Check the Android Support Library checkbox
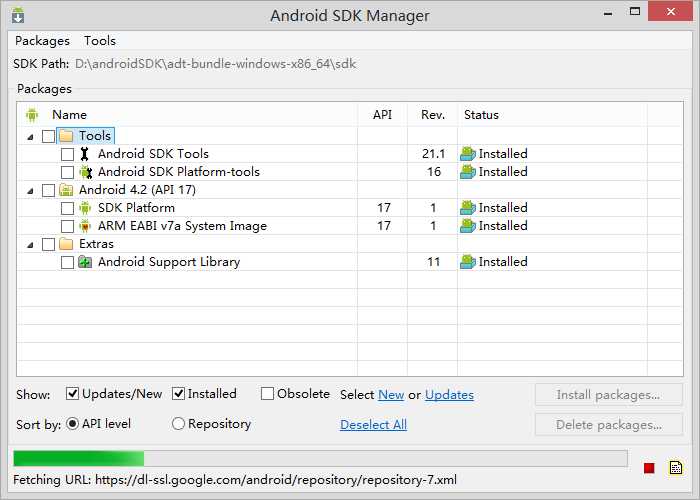 coord(67,262)
